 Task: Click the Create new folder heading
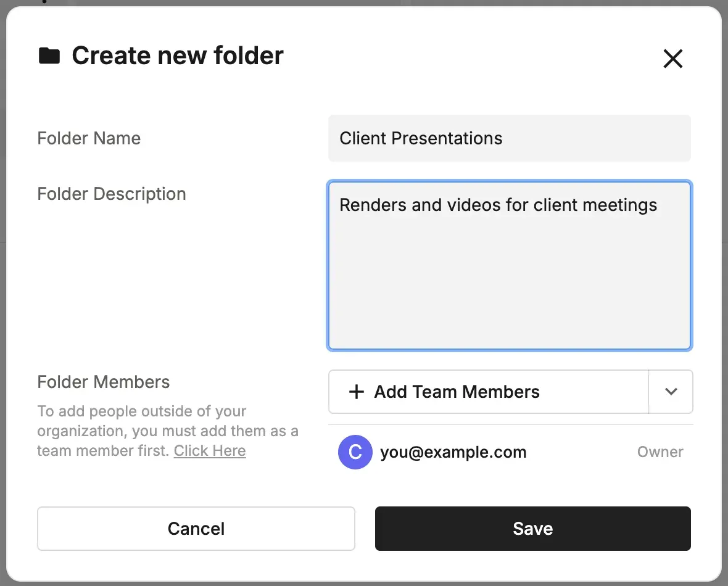[x=177, y=56]
